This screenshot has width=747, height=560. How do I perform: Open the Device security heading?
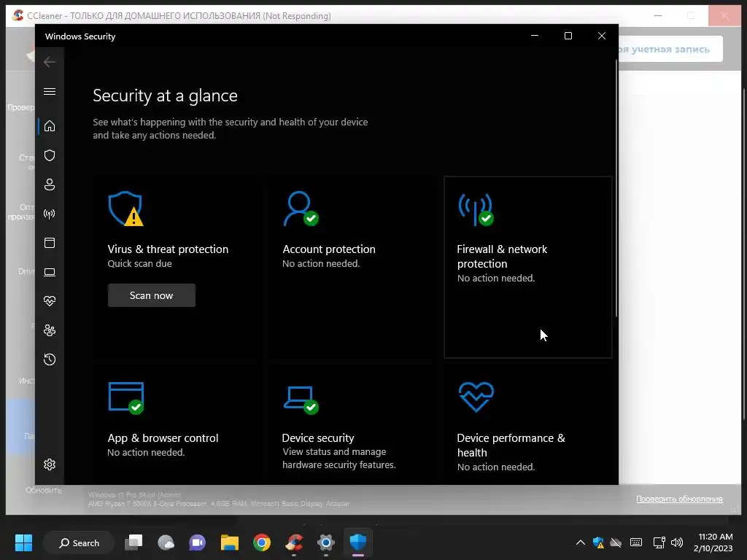point(318,438)
